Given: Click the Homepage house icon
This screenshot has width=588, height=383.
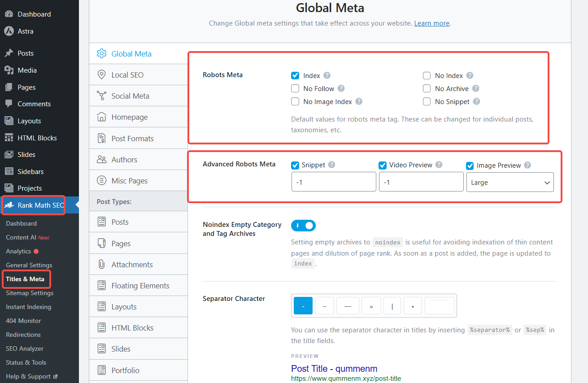Looking at the screenshot, I should click(102, 117).
